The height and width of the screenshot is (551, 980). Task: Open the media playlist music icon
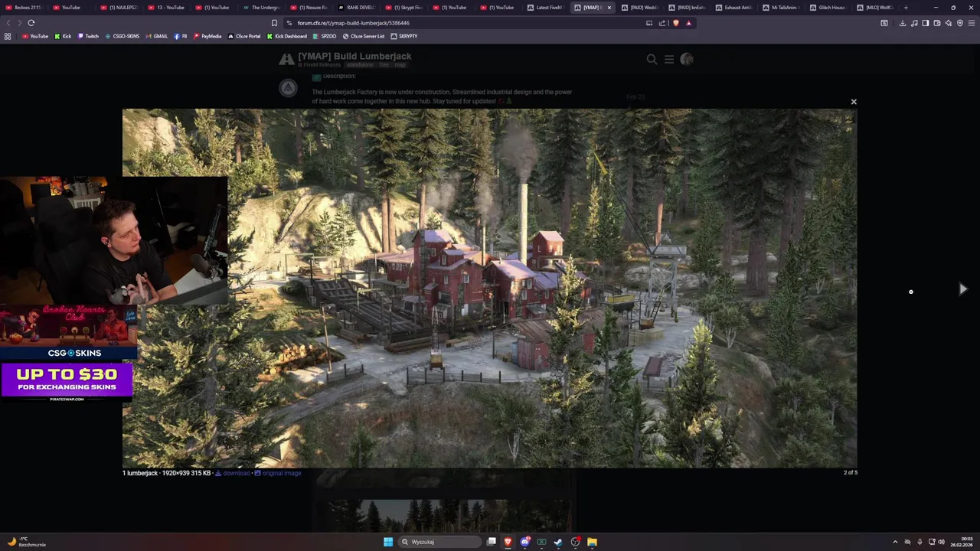coord(914,23)
